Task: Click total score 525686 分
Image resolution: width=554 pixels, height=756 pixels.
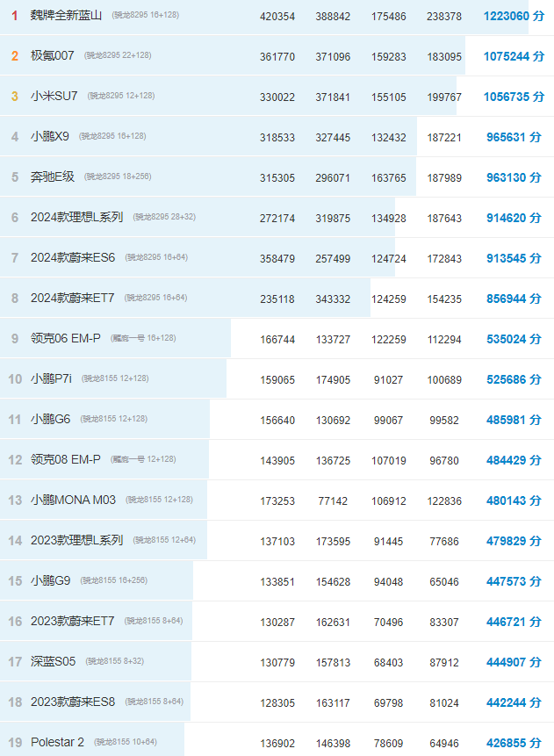Action: pos(514,379)
